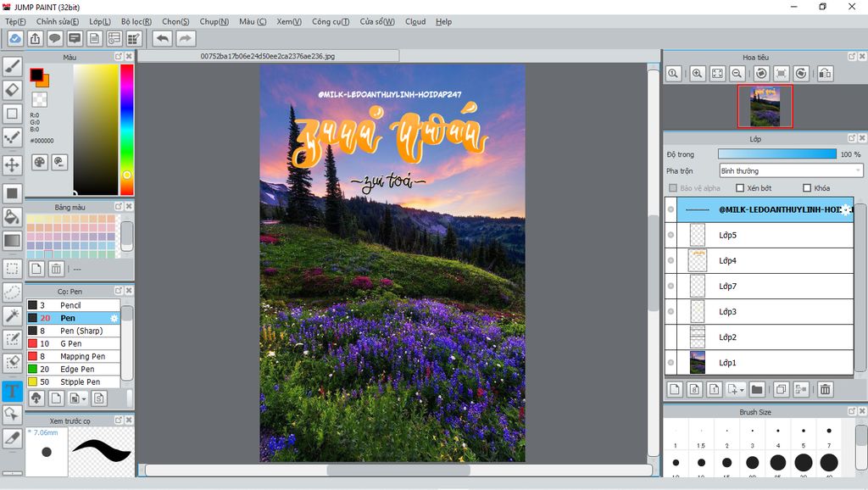Close the Màu color panel
Screen dimensions: 868x490
tap(129, 57)
